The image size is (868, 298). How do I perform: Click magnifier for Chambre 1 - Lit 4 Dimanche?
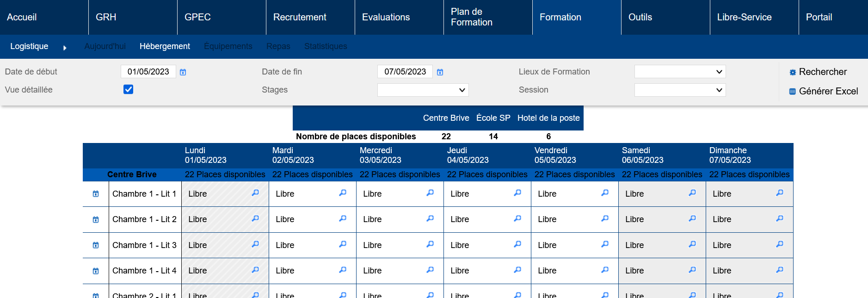click(780, 270)
